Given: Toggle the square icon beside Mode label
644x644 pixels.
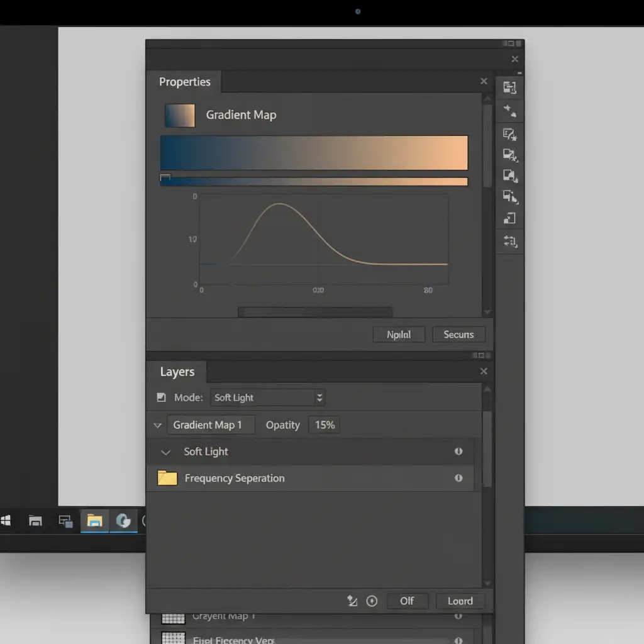Looking at the screenshot, I should pos(162,397).
